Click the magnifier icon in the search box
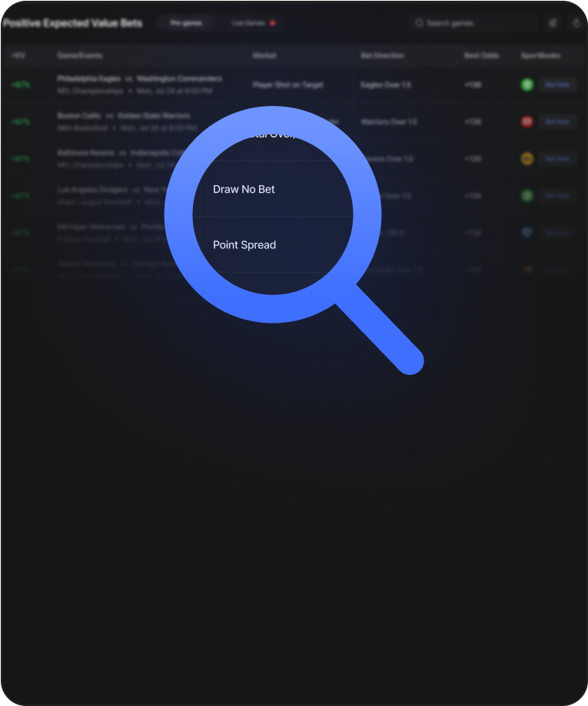The image size is (588, 706). (420, 23)
